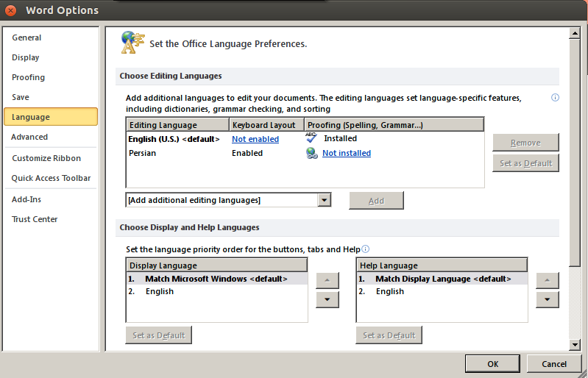
Task: Confirm changes with the OK button
Action: tap(492, 364)
